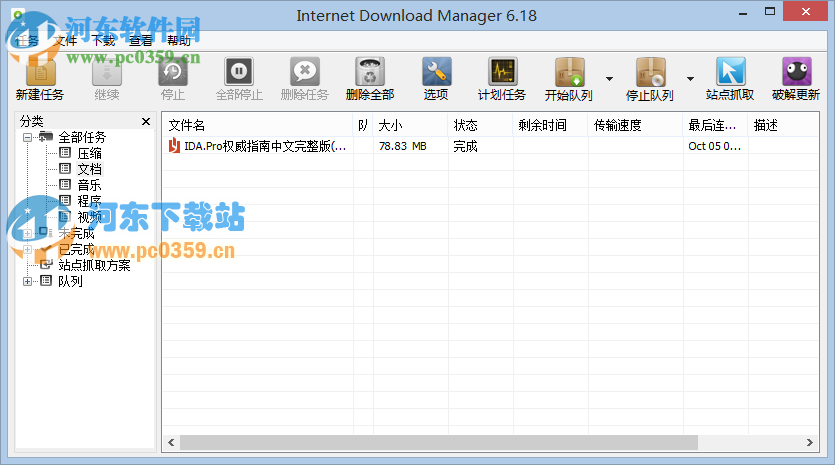The height and width of the screenshot is (465, 835).
Task: Click the 描述 column header
Action: point(783,125)
